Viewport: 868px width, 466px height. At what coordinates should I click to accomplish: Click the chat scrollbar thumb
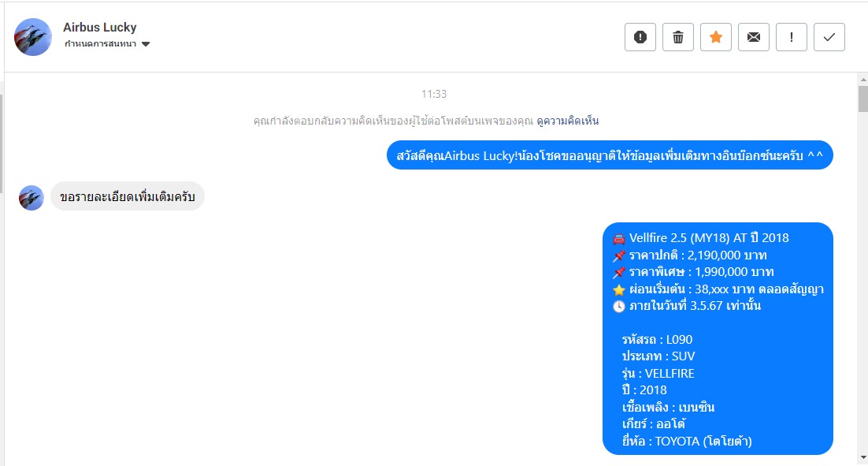[x=863, y=99]
